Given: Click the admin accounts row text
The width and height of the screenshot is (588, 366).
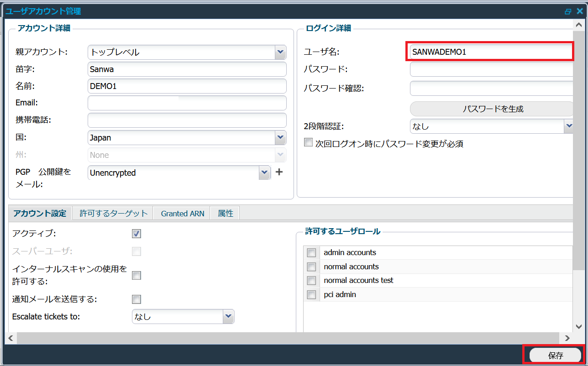Looking at the screenshot, I should (350, 252).
